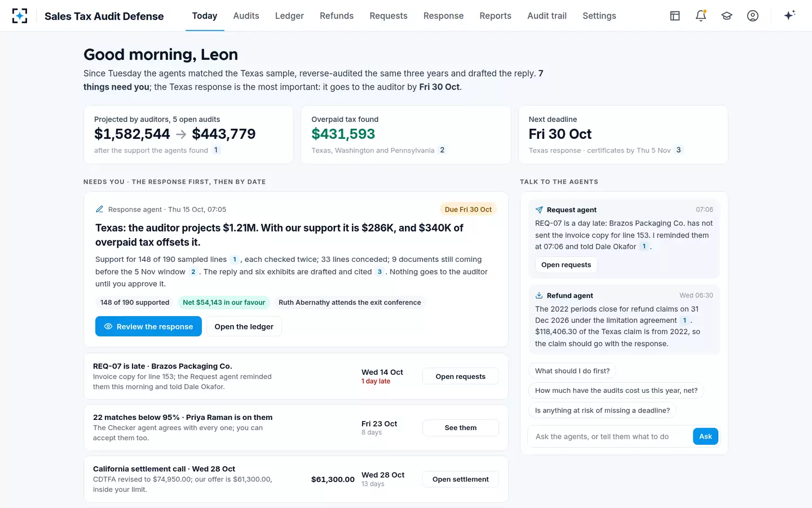Screen dimensions: 812x508
Task: Switch to the Response tab
Action: (x=444, y=16)
